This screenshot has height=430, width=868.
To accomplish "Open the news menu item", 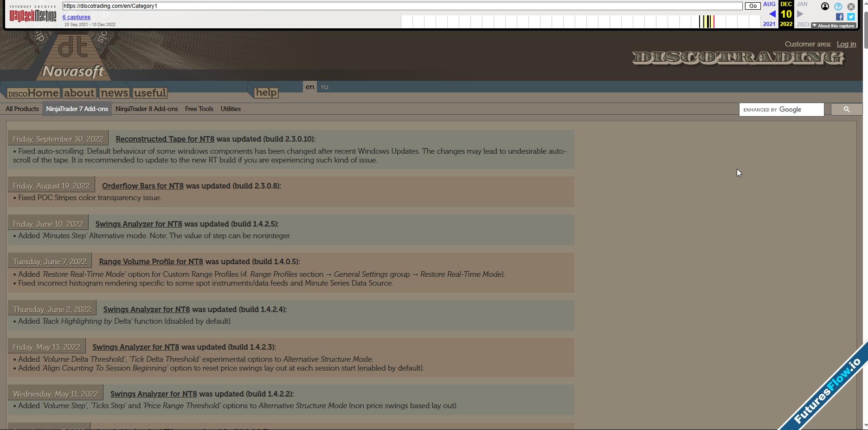I will click(x=114, y=93).
